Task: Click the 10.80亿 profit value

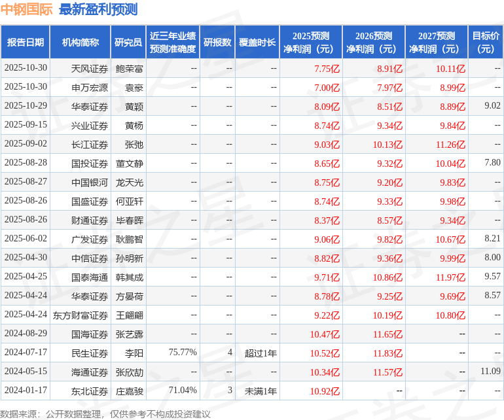Action: pos(450,315)
